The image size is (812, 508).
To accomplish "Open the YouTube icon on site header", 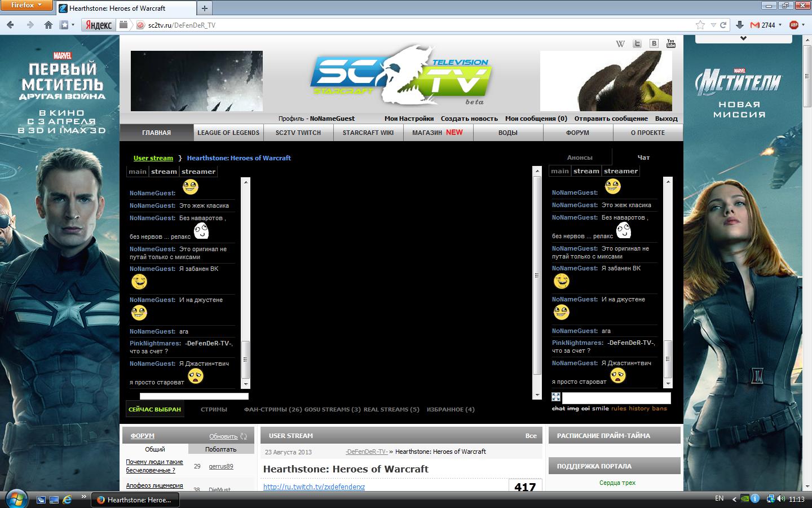I will pyautogui.click(x=671, y=43).
